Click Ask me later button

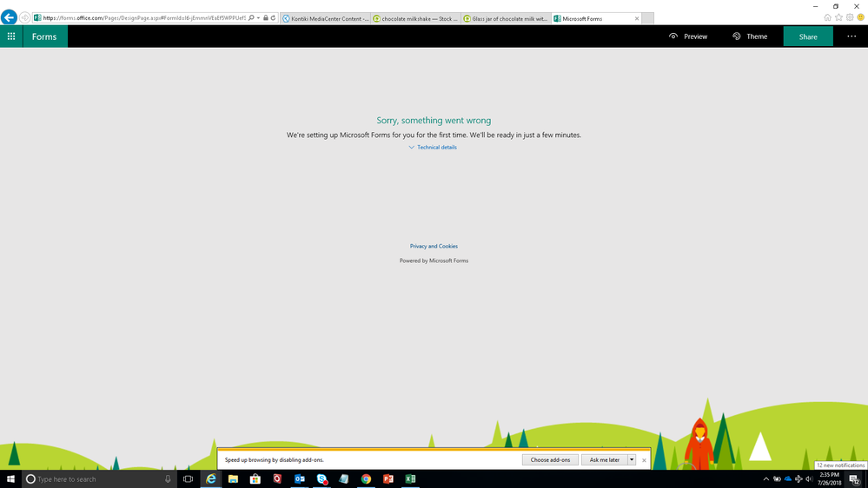pyautogui.click(x=604, y=460)
